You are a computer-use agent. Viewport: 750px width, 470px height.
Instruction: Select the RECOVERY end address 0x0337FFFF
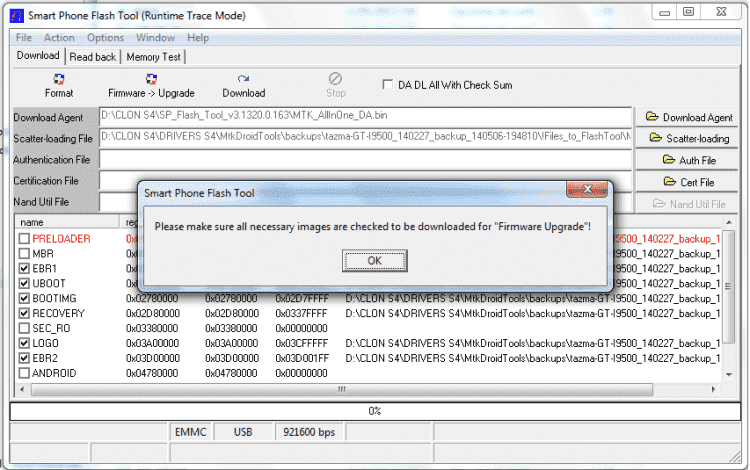pos(302,314)
